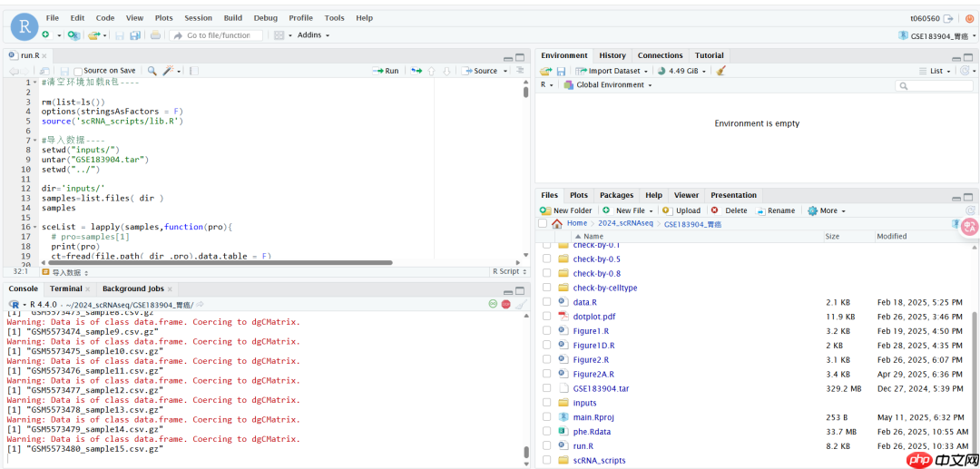Screen dimensions: 980x469
Task: Click the show in new window icon
Action: [44, 71]
